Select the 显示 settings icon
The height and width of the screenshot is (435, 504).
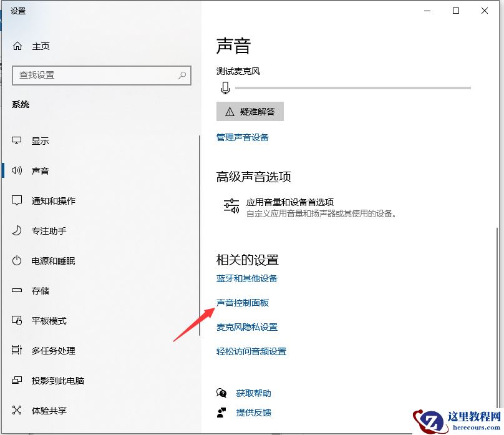pyautogui.click(x=16, y=140)
